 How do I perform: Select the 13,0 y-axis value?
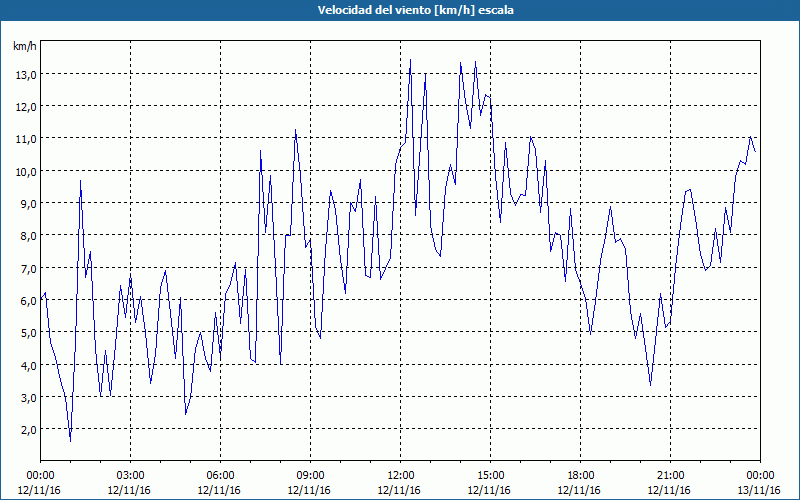tap(26, 74)
